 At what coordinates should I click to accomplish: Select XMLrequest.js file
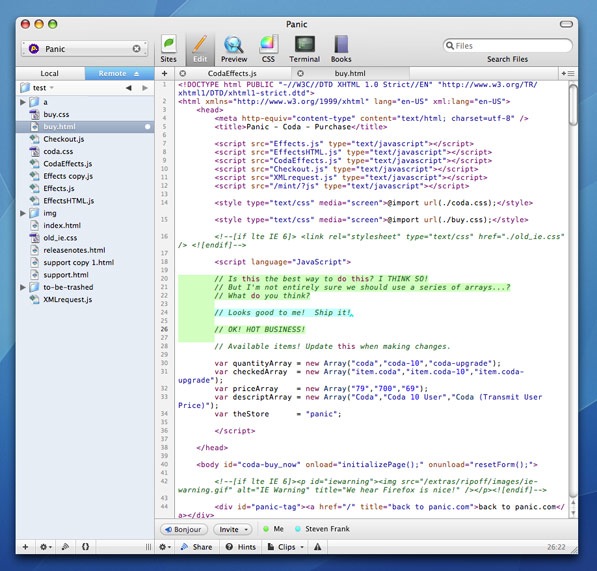pyautogui.click(x=85, y=300)
